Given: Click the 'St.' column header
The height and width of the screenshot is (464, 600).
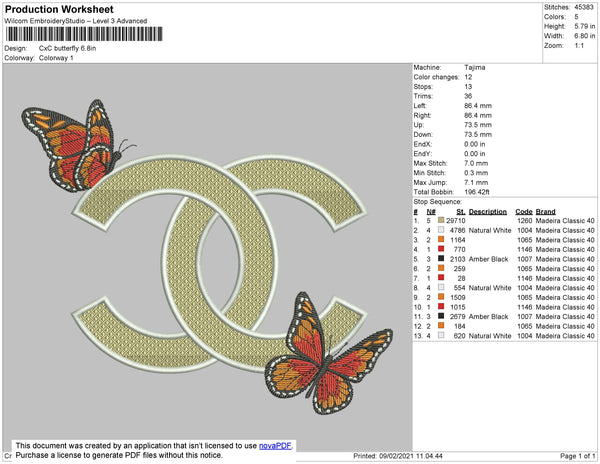Looking at the screenshot, I should pyautogui.click(x=461, y=212).
